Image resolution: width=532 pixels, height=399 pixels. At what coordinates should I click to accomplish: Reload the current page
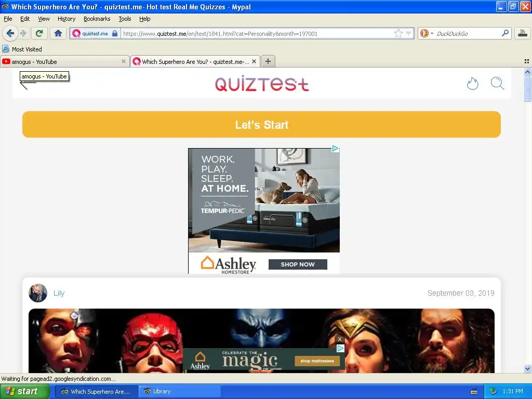pos(39,33)
